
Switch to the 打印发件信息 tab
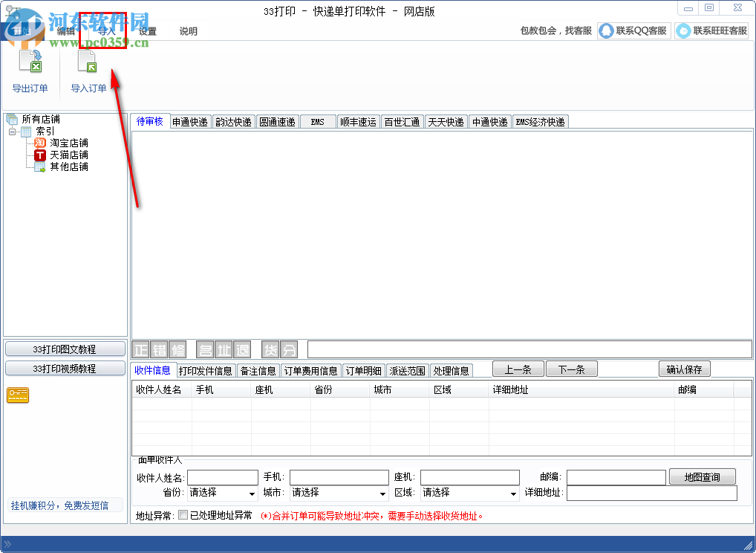[205, 369]
